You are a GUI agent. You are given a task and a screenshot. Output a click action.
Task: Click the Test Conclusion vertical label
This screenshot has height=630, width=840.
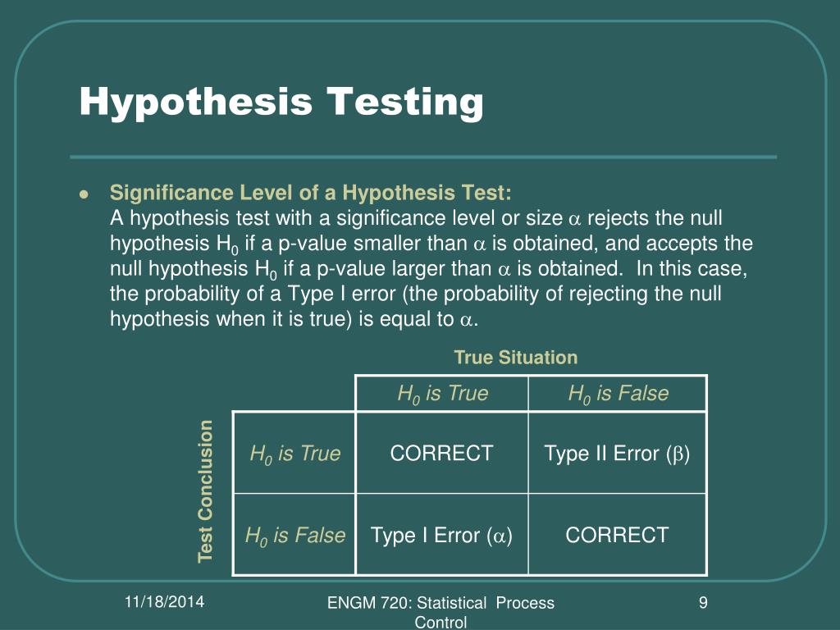(x=206, y=491)
